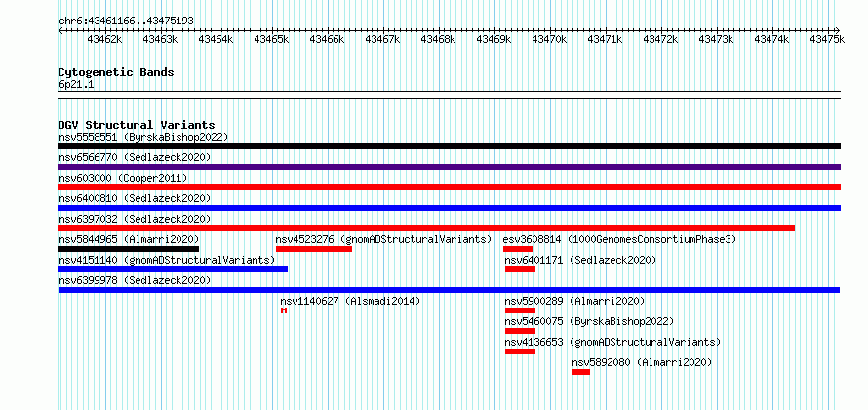Select nsv6401171 (Sedlazeck2020) label

(580, 260)
